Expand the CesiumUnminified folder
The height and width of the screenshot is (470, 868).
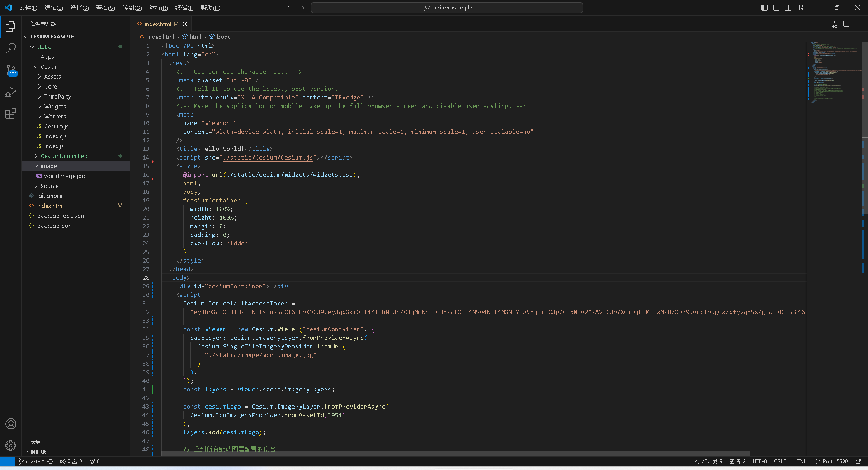75,156
